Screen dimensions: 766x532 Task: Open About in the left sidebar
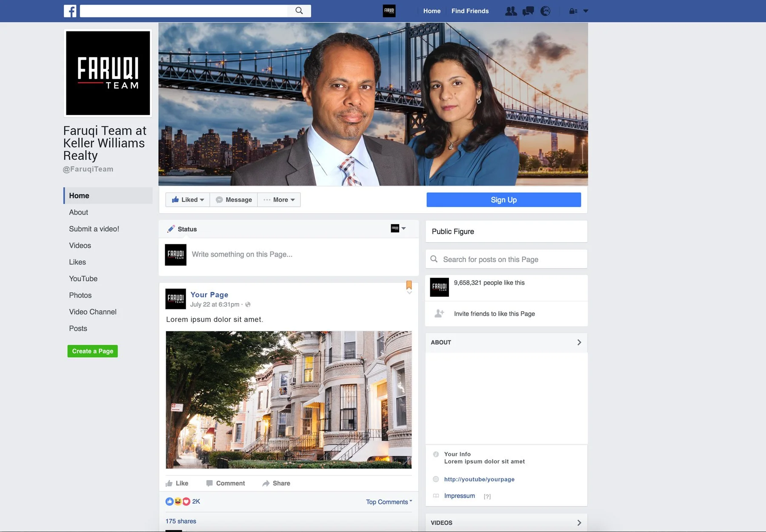[79, 212]
